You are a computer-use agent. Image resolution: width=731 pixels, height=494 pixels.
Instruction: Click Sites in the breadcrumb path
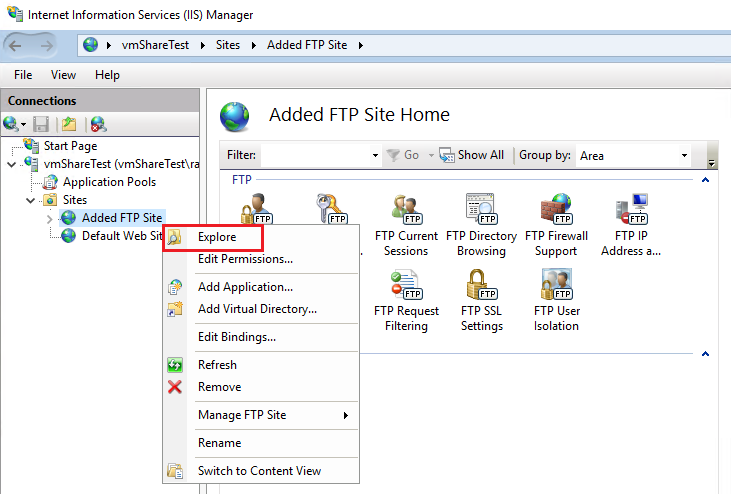[x=228, y=45]
